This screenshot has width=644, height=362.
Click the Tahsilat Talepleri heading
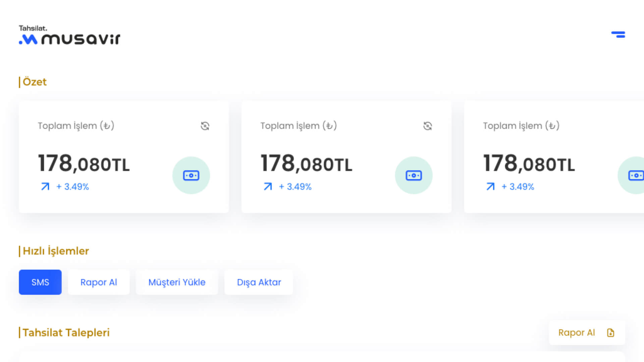[x=66, y=333]
